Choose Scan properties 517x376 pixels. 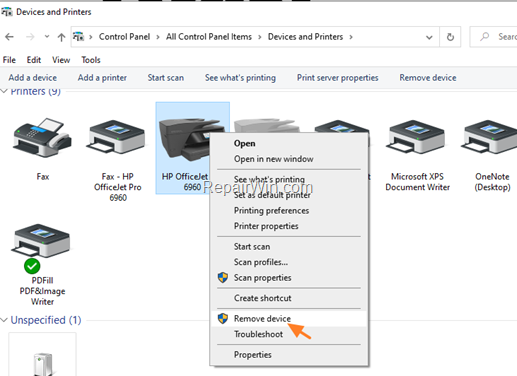click(x=289, y=278)
